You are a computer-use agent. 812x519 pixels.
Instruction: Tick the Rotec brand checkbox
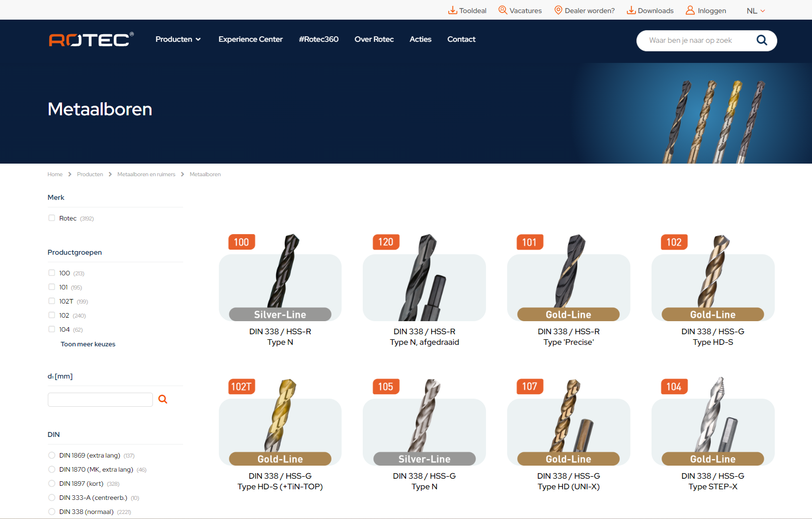click(52, 218)
